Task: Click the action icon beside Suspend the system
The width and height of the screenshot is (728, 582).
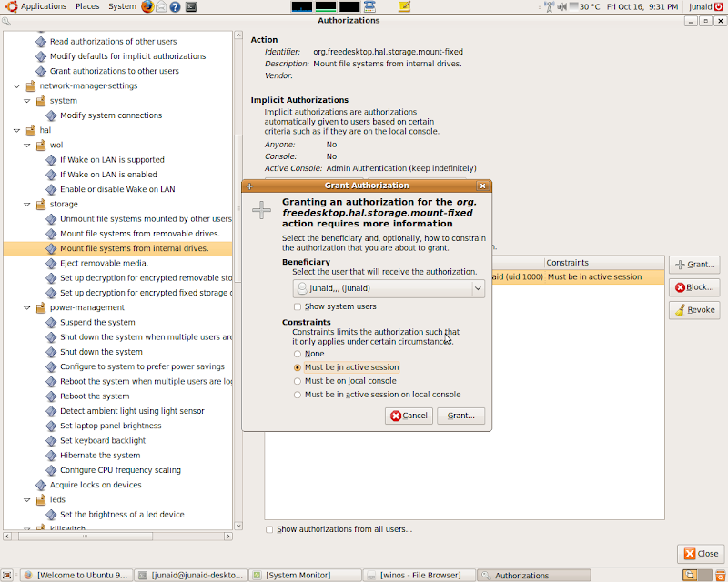Action: 51,323
